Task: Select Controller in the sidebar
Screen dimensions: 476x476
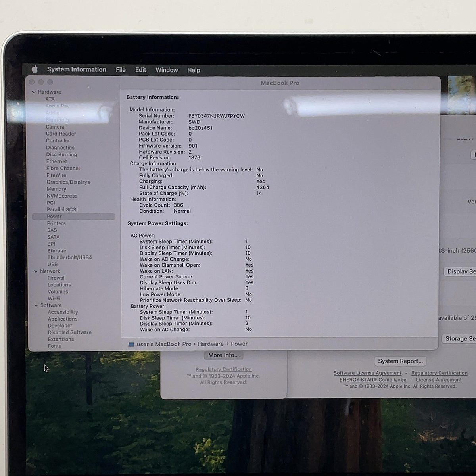Action: point(58,141)
